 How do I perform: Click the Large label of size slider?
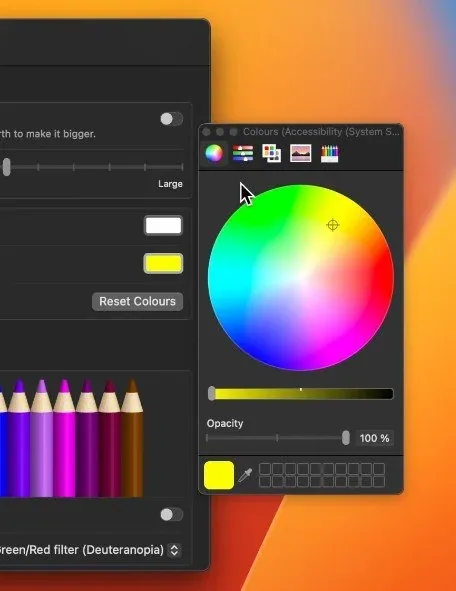[170, 184]
